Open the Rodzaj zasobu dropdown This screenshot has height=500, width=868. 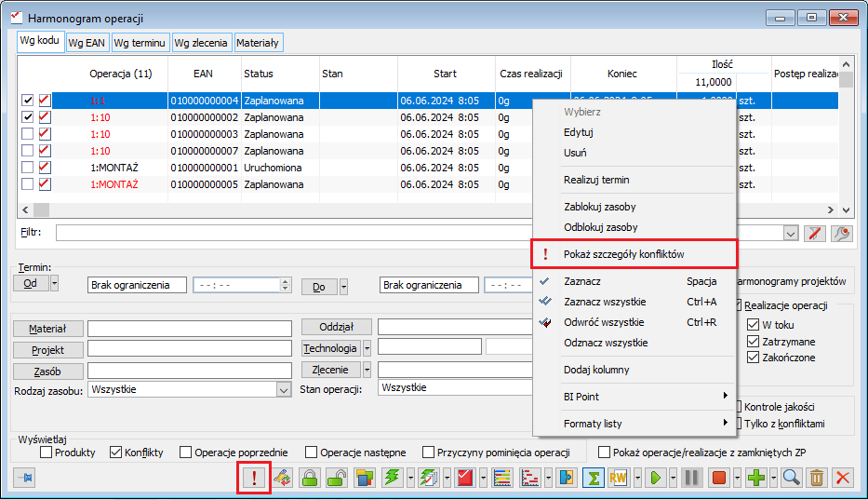tap(284, 390)
